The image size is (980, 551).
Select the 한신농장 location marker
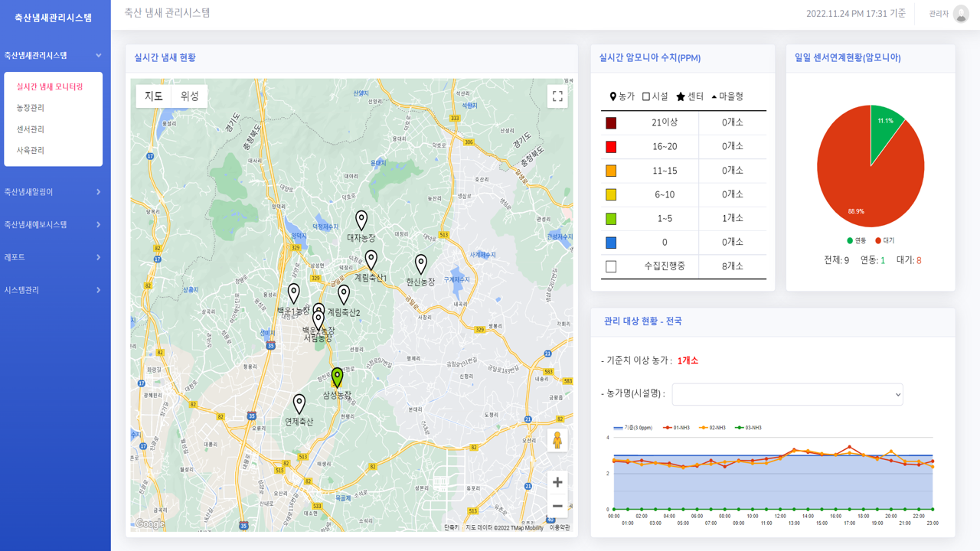(x=420, y=264)
